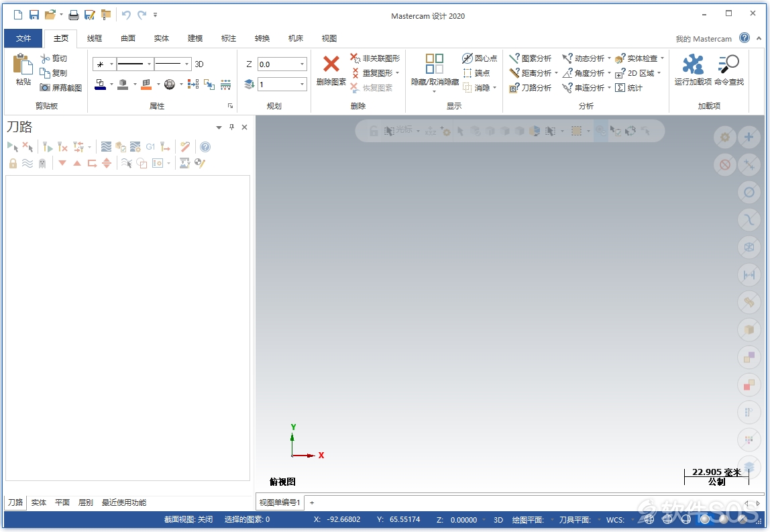Click the dimension icon on right sidebar
770x532 pixels.
749,274
